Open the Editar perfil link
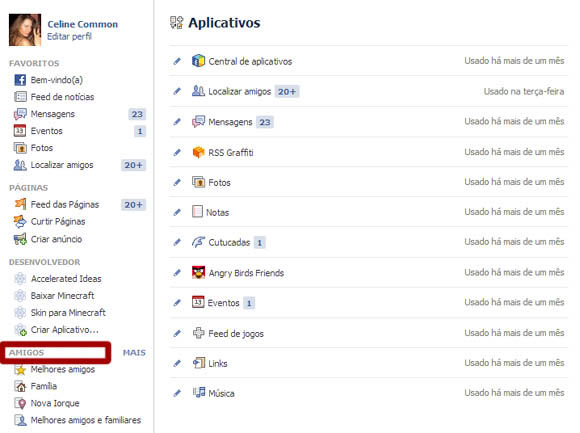Screen dimensions: 580x433 point(69,37)
